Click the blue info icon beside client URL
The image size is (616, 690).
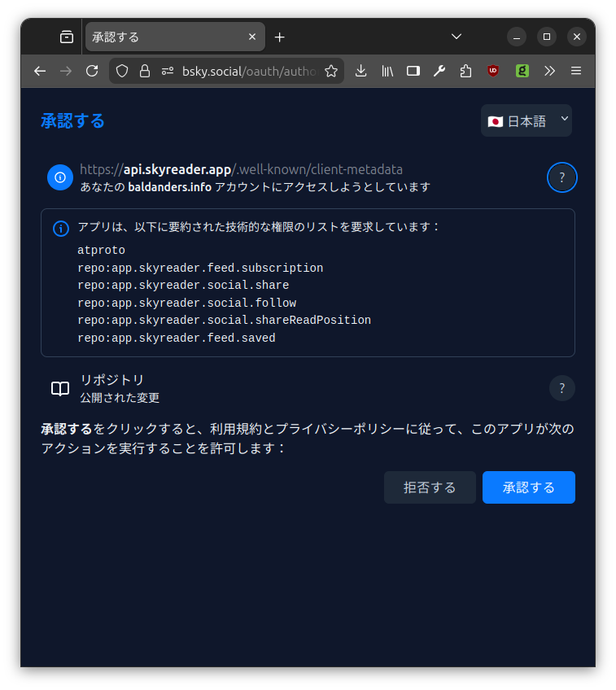click(x=60, y=177)
